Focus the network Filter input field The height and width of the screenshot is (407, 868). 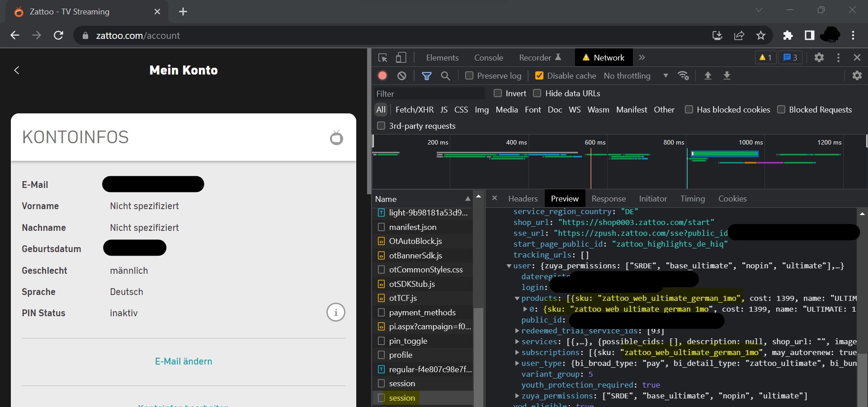429,94
